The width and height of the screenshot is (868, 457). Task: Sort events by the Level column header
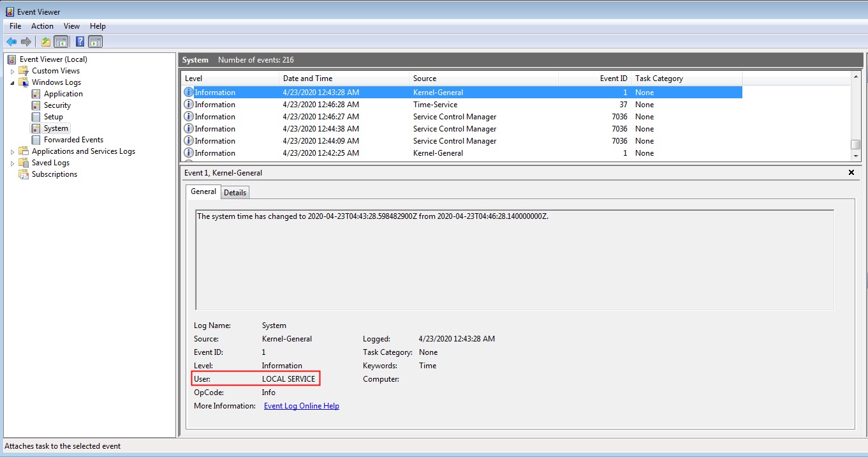(x=230, y=79)
